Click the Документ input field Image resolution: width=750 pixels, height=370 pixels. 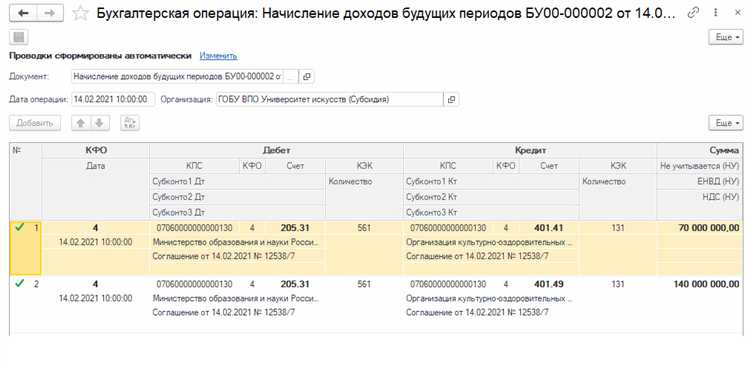[177, 76]
